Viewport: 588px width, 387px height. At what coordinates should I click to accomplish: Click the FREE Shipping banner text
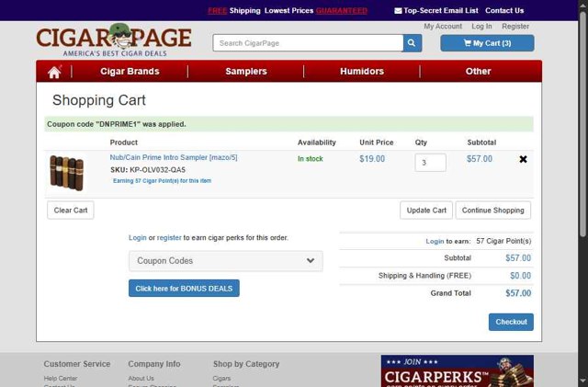pos(234,10)
